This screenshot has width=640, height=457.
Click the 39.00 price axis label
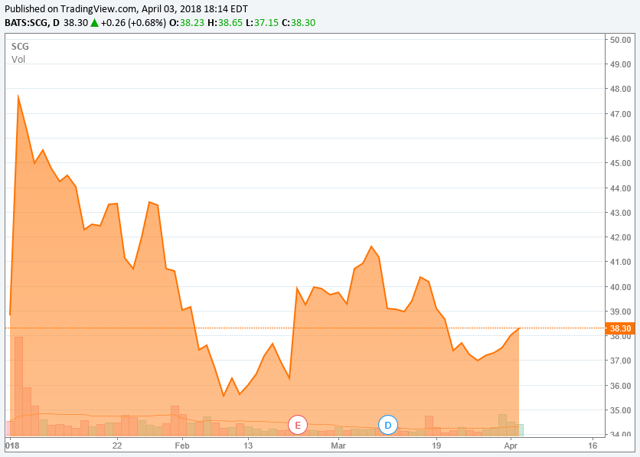pyautogui.click(x=620, y=312)
